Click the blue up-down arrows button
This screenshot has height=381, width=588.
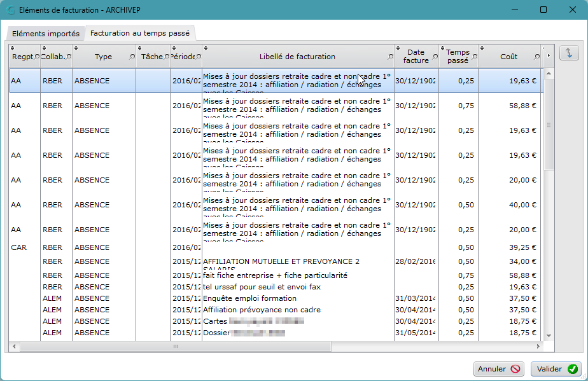tap(569, 53)
